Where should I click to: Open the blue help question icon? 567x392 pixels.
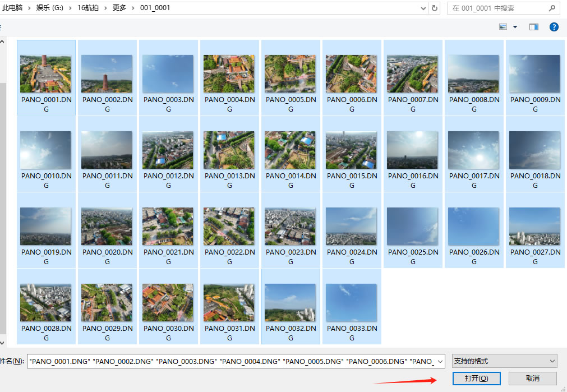click(x=554, y=27)
